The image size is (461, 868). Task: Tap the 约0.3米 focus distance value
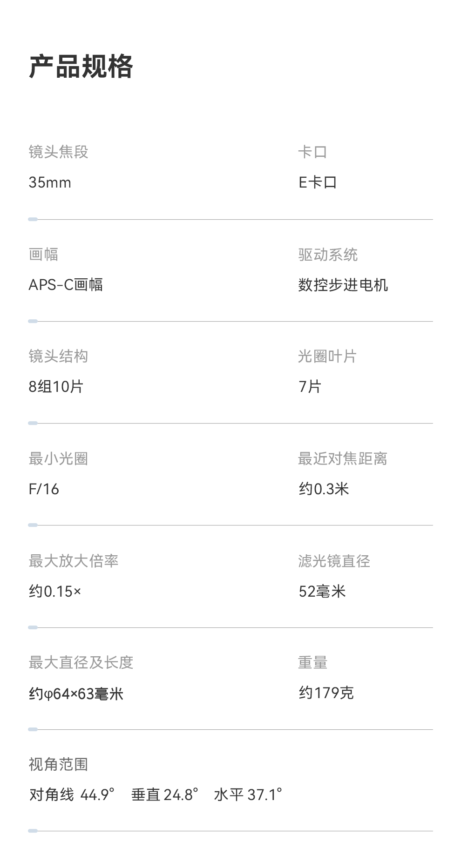click(324, 489)
